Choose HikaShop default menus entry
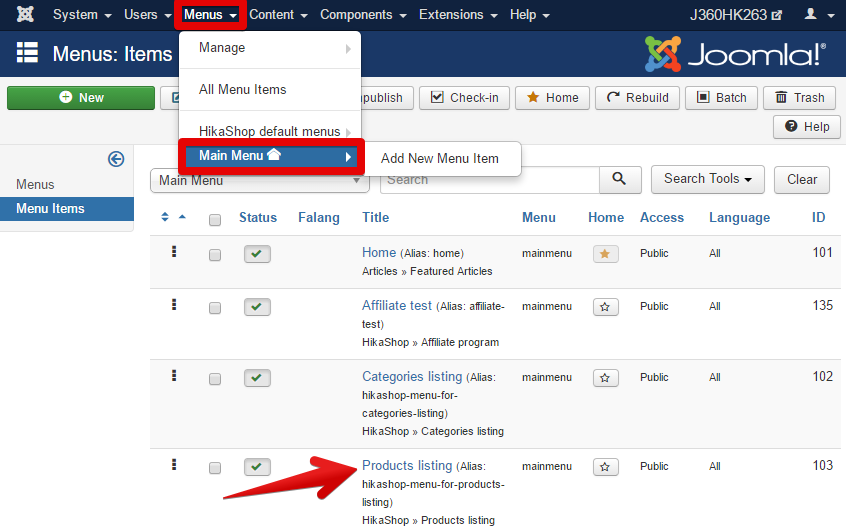This screenshot has height=531, width=846. tap(269, 131)
